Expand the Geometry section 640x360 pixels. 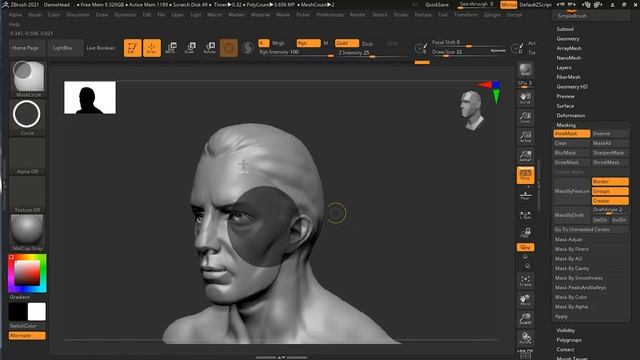click(x=568, y=39)
